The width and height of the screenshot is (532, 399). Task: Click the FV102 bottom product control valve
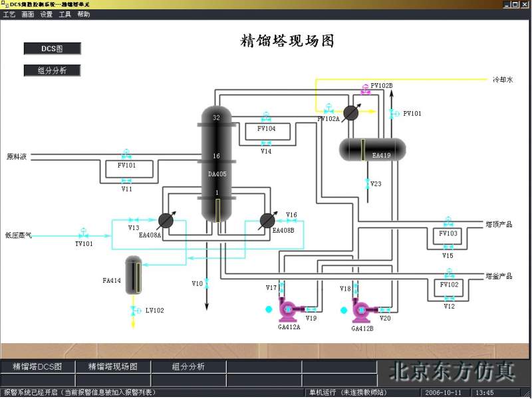click(449, 273)
